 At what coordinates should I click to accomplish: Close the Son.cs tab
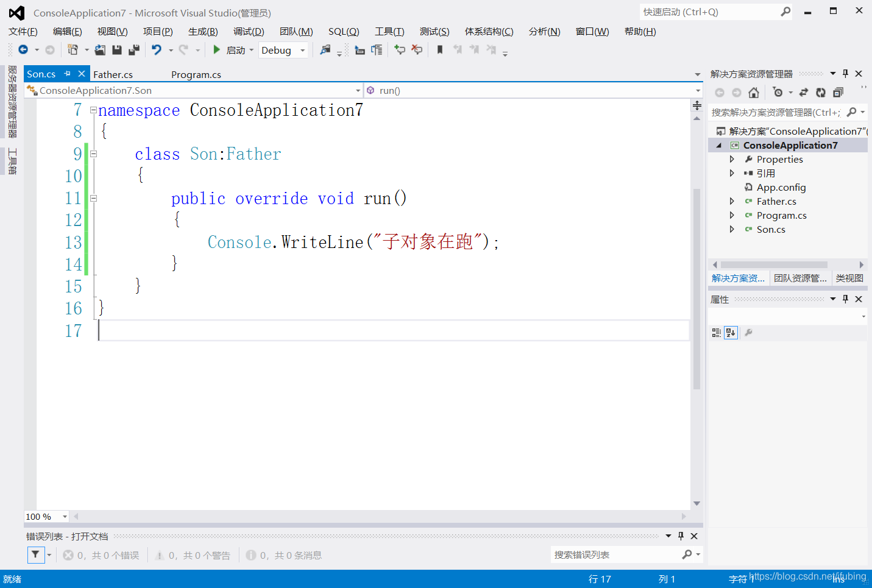click(82, 74)
